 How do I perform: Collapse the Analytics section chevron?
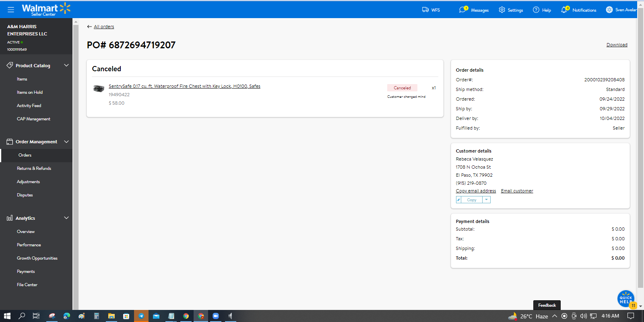point(66,218)
